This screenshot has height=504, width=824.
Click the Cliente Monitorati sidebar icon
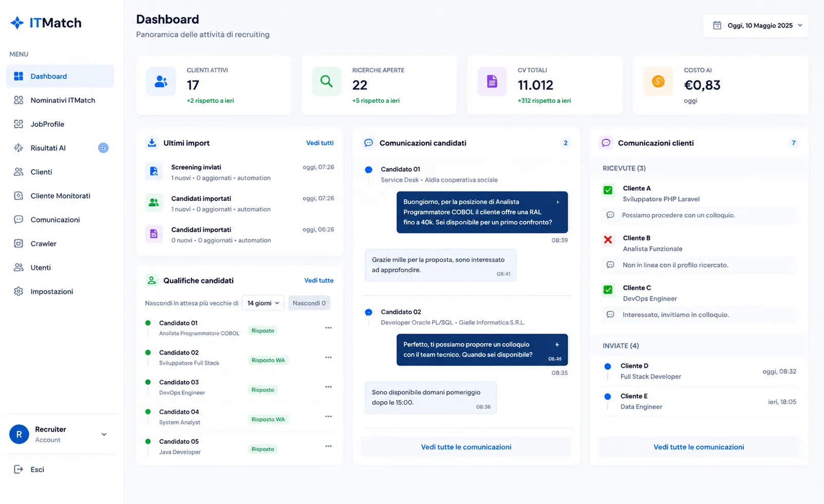point(18,196)
